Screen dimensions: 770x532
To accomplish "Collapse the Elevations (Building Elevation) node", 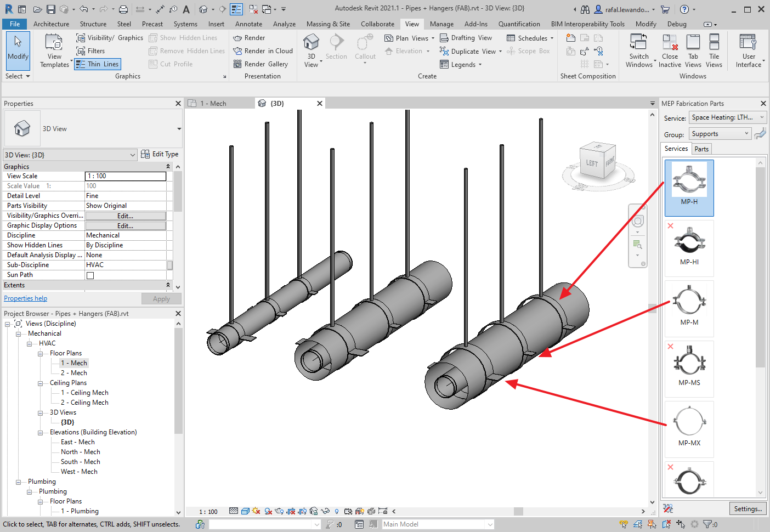I will pos(41,433).
